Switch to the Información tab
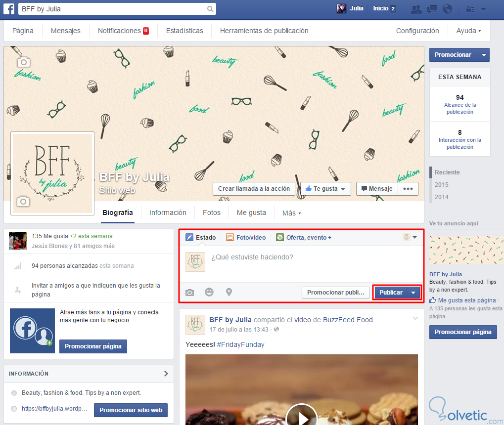This screenshot has width=504, height=425. (x=168, y=212)
